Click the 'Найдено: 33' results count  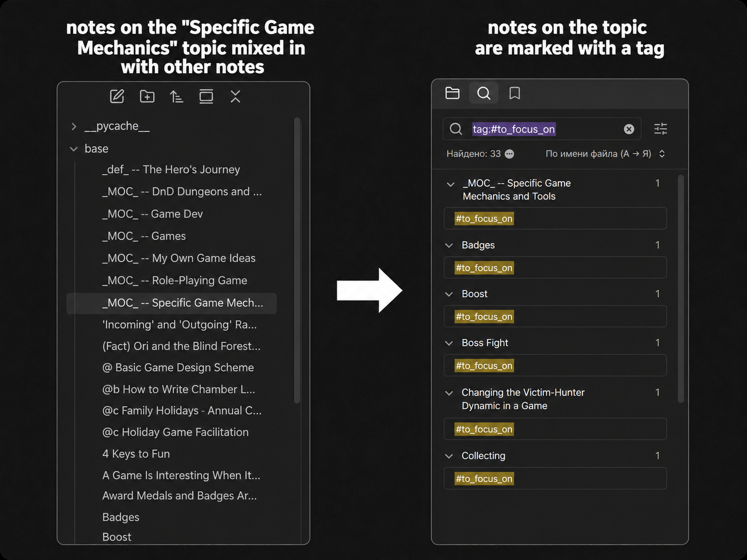[x=474, y=154]
